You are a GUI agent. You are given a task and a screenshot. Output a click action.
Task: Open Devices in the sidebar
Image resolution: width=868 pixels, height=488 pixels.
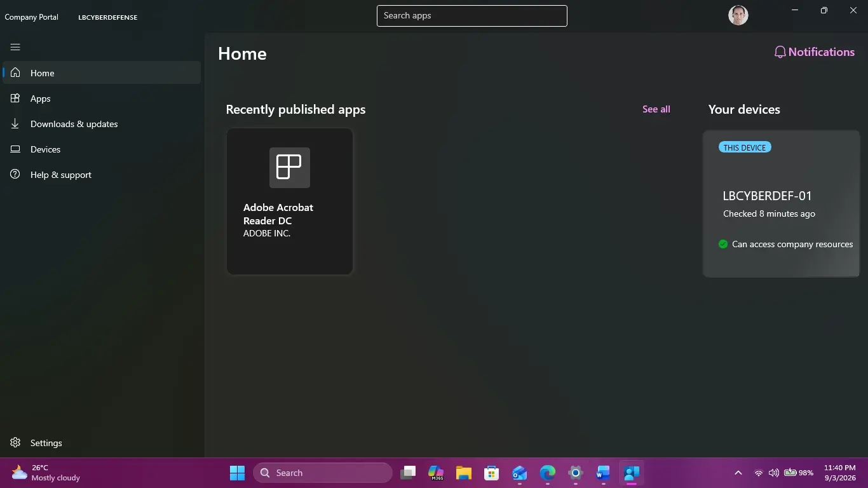point(102,149)
